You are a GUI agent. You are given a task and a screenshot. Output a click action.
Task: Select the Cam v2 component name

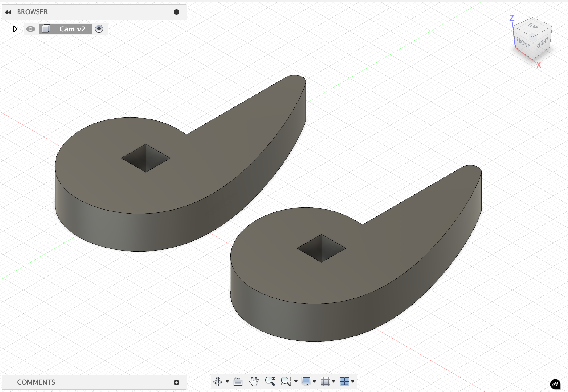click(x=72, y=29)
